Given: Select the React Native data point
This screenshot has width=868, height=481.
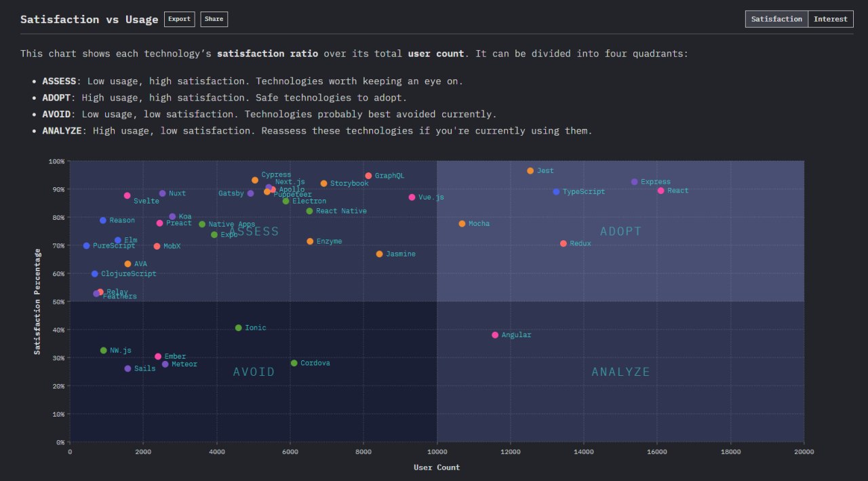Looking at the screenshot, I should point(310,211).
